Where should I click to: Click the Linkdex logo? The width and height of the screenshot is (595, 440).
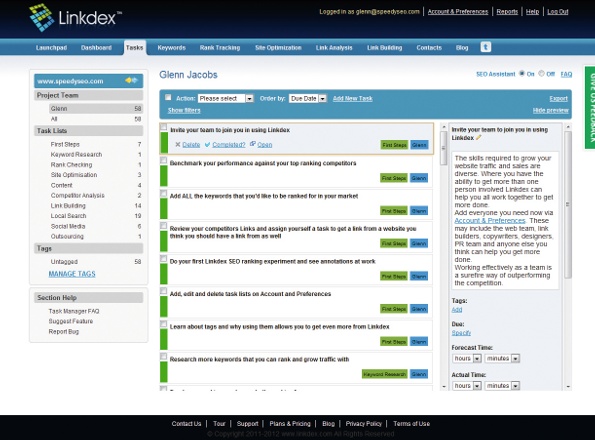pos(75,17)
